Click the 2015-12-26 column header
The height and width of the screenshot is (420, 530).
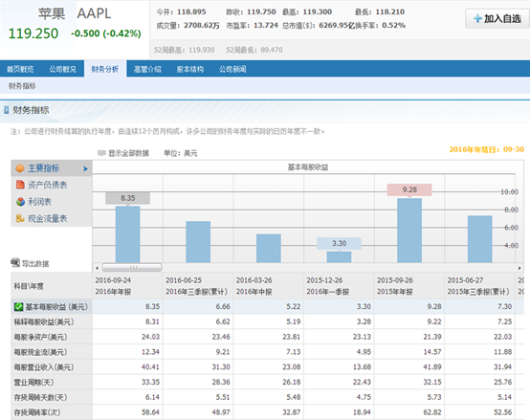point(339,286)
